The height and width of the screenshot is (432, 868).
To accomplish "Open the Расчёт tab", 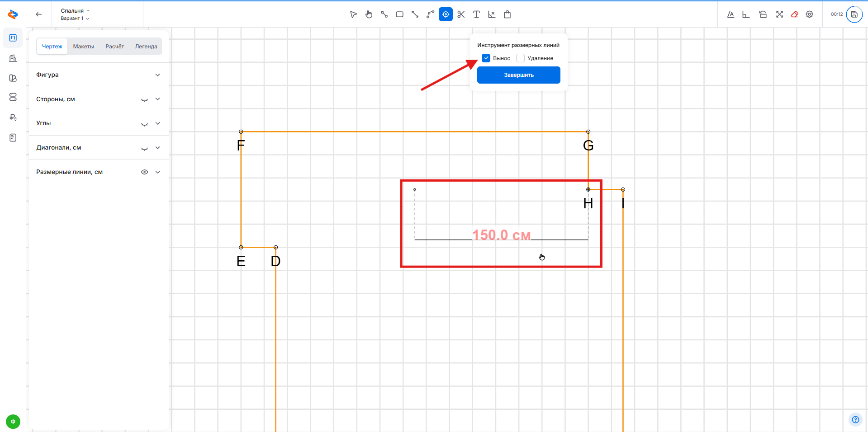I will [114, 47].
